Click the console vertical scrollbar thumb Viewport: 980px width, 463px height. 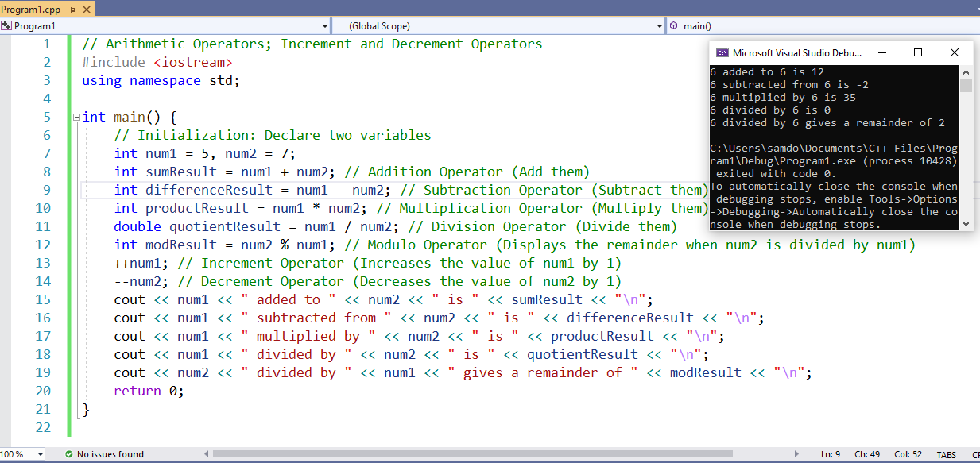(966, 85)
